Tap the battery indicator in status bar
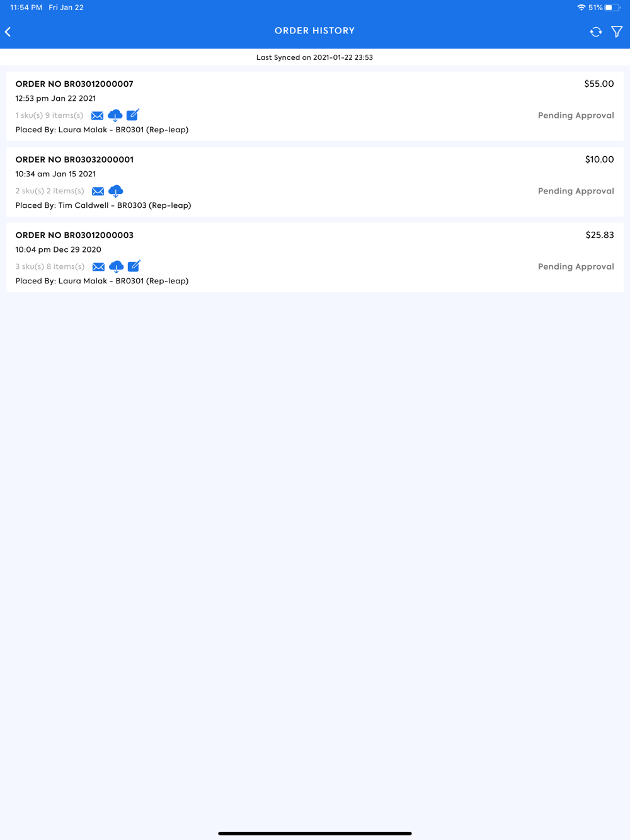Screen dimensions: 630x840 (612, 8)
